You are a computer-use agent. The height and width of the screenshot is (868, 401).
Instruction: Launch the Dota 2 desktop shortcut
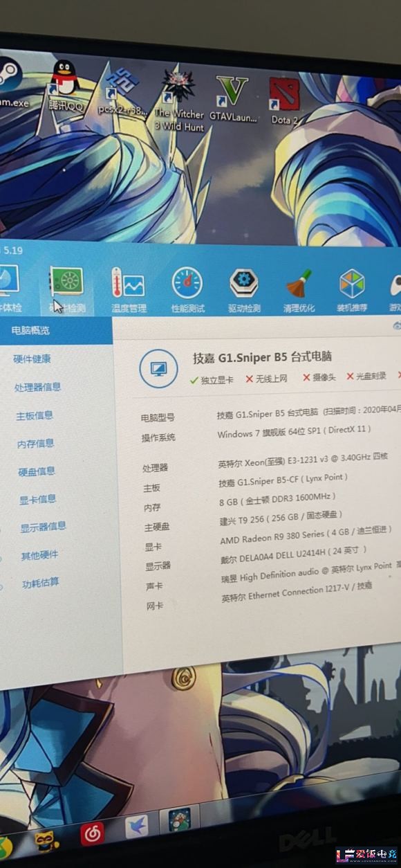pyautogui.click(x=285, y=101)
